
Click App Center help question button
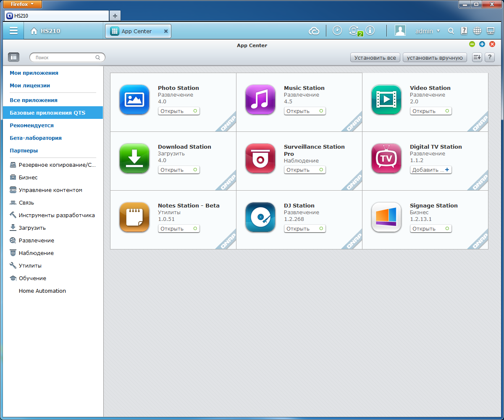point(489,58)
